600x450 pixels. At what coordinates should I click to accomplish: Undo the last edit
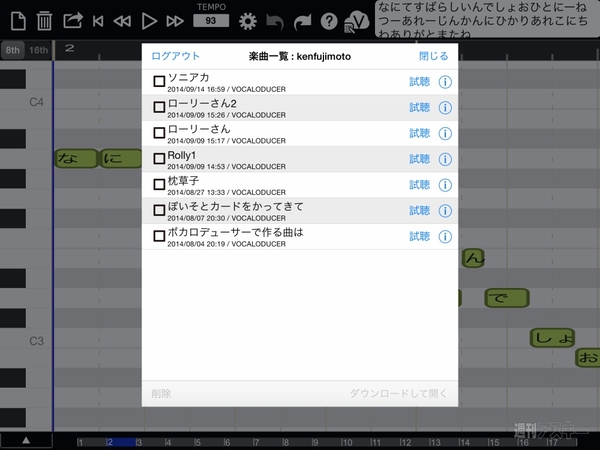click(x=275, y=22)
